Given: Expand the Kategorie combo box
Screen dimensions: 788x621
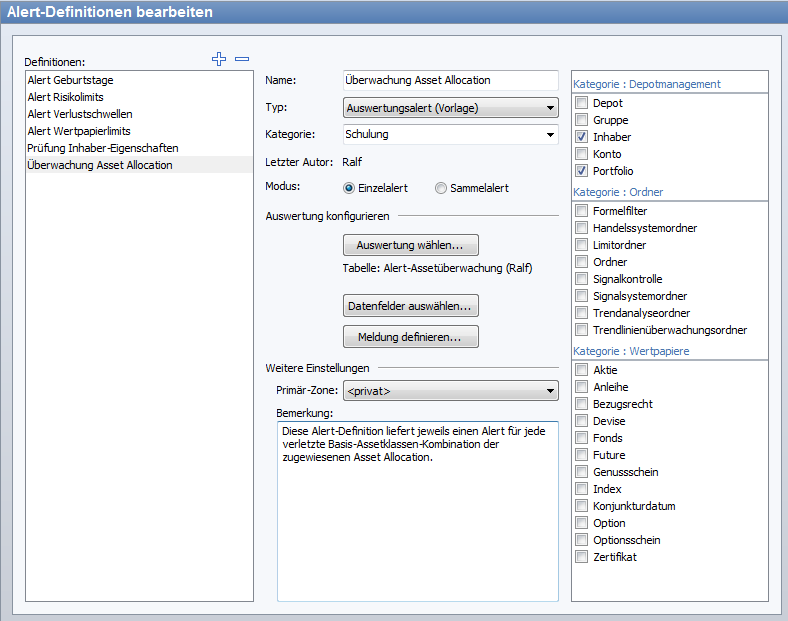Looking at the screenshot, I should [x=450, y=134].
